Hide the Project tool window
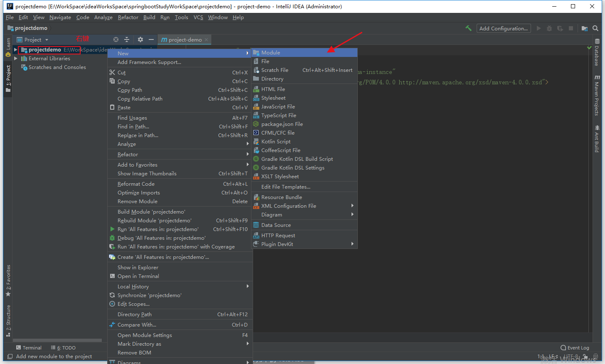 pyautogui.click(x=151, y=39)
